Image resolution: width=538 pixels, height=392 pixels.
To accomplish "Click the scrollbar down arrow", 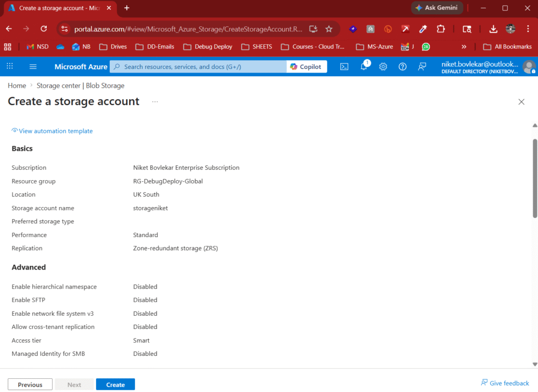I will (534, 364).
